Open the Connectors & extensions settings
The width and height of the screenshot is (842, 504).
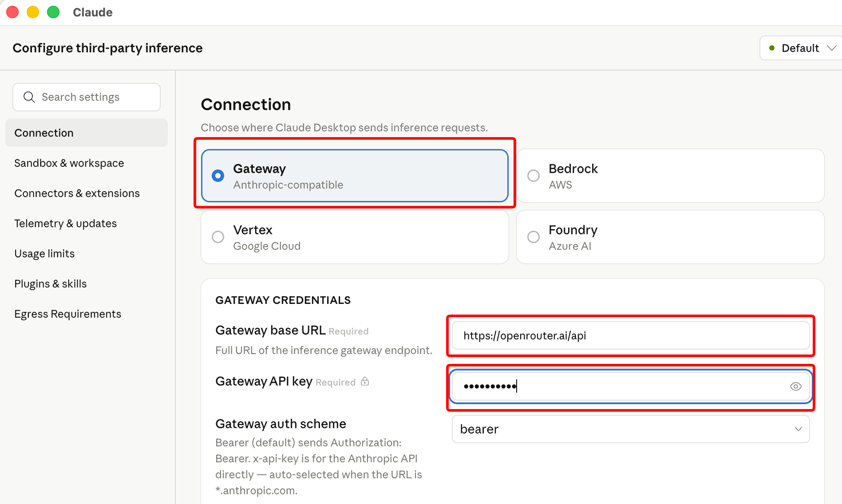pyautogui.click(x=77, y=193)
